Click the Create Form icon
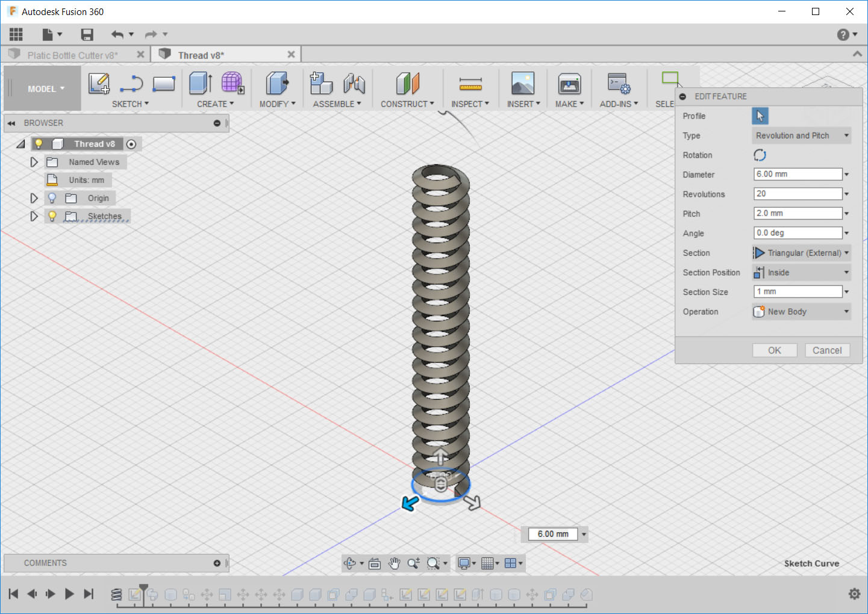The image size is (868, 614). pos(233,83)
